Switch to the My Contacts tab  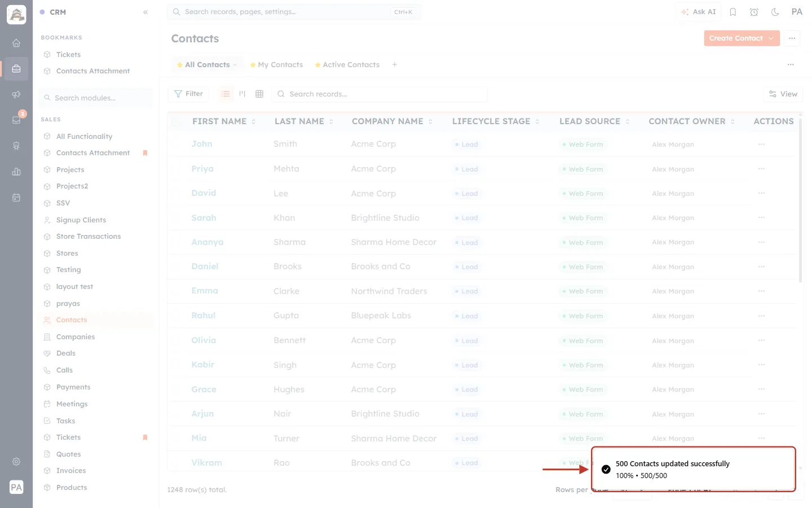(276, 65)
